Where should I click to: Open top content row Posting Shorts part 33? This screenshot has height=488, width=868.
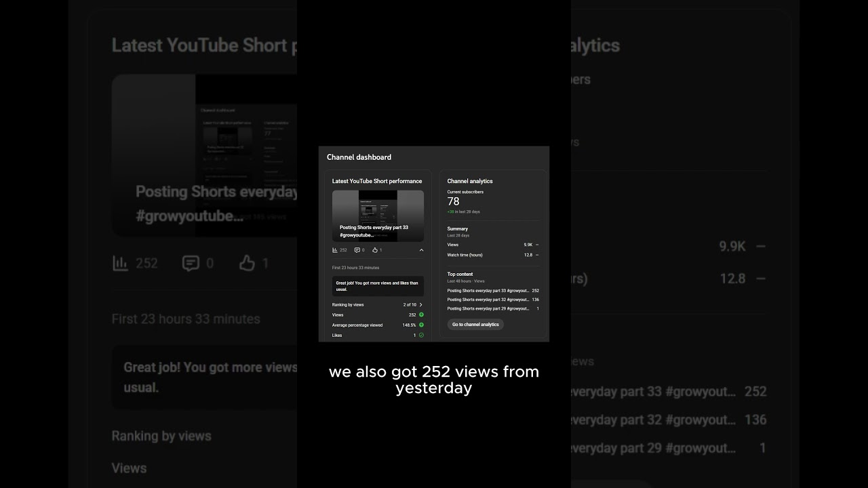(493, 291)
